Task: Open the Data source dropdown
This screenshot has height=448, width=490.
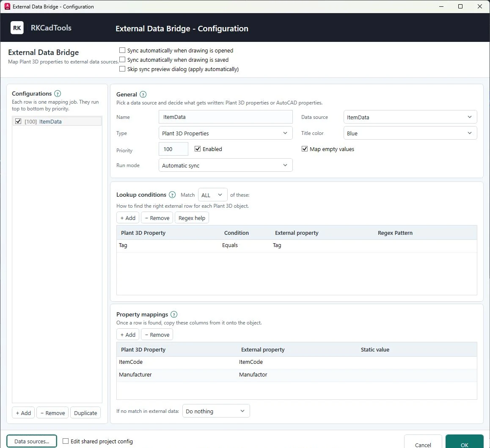Action: 410,117
